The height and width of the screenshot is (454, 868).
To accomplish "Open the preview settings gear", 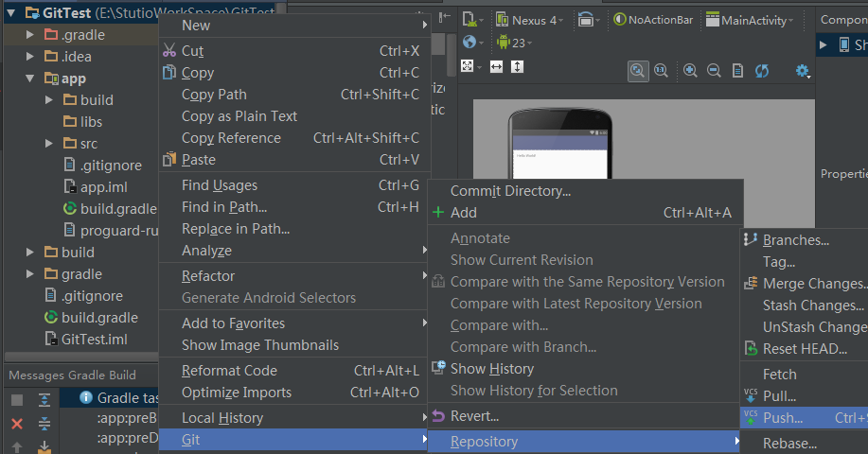I will pos(803,70).
